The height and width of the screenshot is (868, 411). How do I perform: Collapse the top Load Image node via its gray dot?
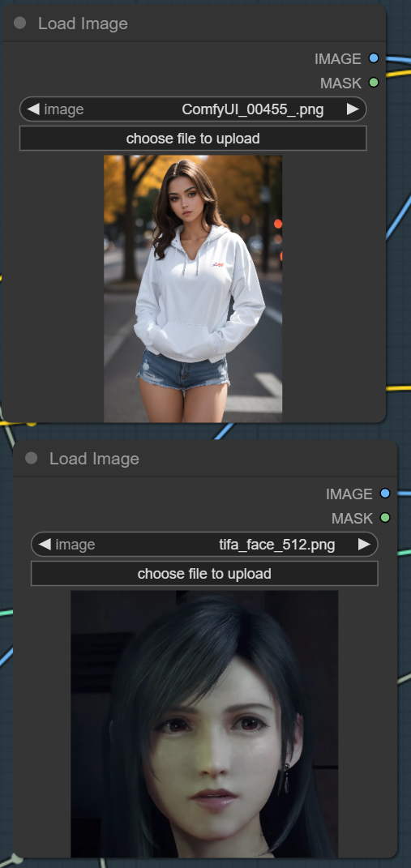tap(20, 24)
